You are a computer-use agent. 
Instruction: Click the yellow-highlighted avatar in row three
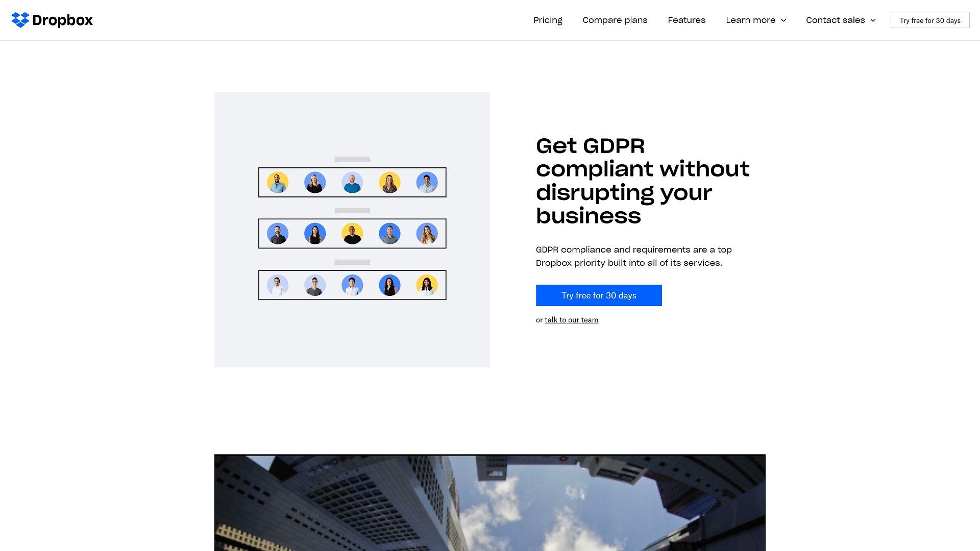click(427, 285)
